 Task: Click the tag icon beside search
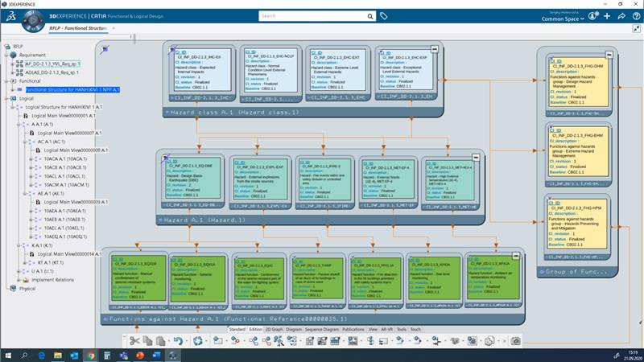[x=384, y=16]
